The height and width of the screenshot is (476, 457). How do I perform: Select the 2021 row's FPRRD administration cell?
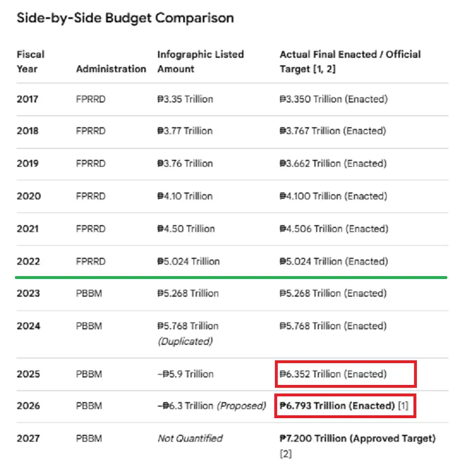90,229
